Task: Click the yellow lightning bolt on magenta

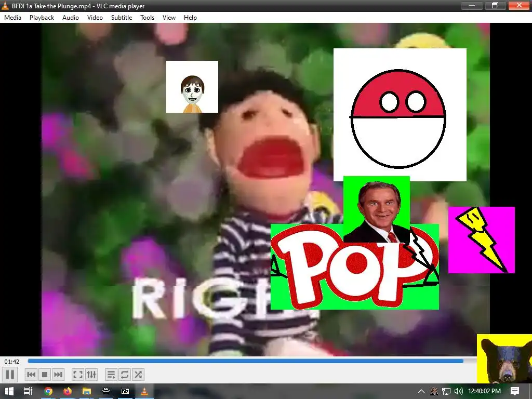Action: pyautogui.click(x=482, y=240)
